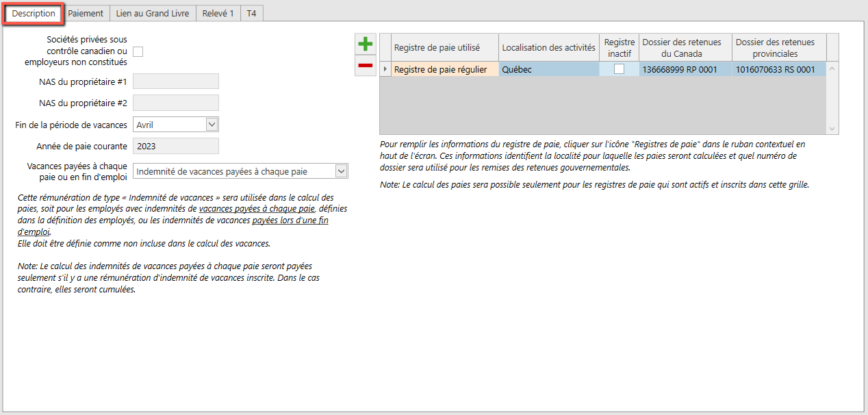The width and height of the screenshot is (868, 415).
Task: Select the 136668999 RP 0001 cell
Action: pos(685,69)
